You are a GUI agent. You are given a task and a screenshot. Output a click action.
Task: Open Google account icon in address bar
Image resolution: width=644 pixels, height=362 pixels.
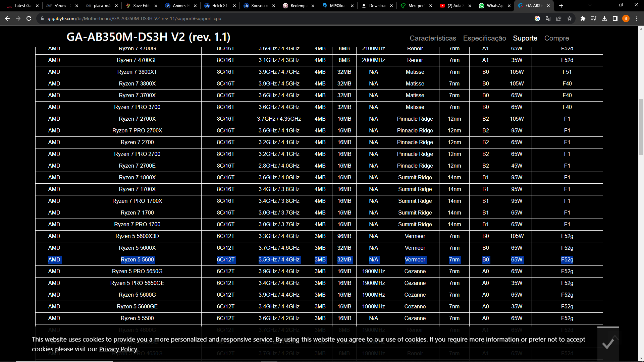coord(537,18)
